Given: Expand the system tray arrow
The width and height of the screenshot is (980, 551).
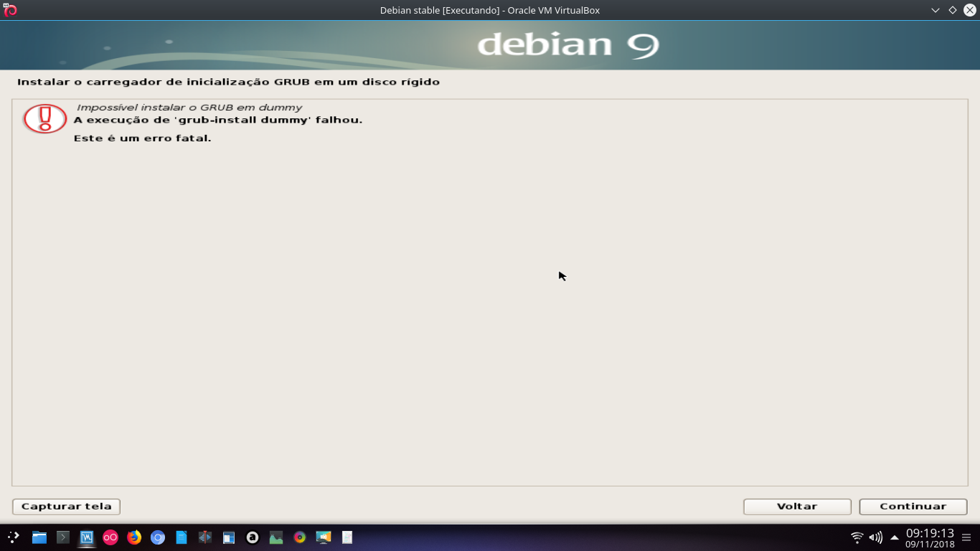Looking at the screenshot, I should click(x=895, y=537).
